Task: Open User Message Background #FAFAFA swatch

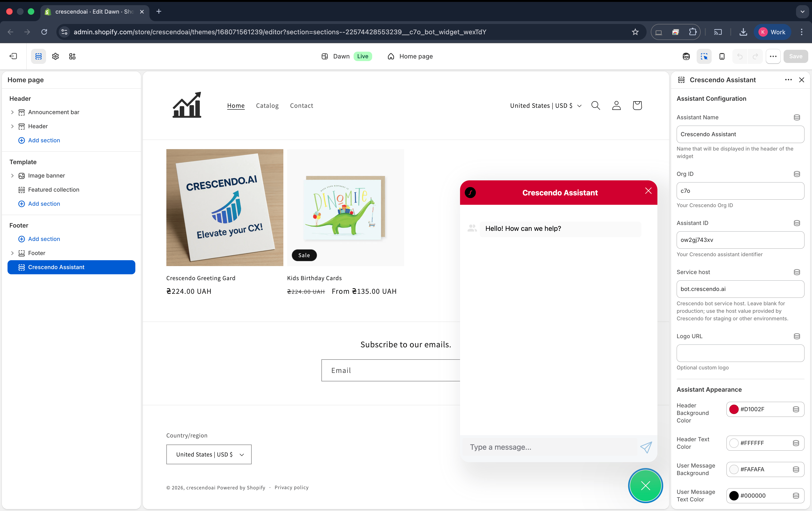Action: coord(734,469)
